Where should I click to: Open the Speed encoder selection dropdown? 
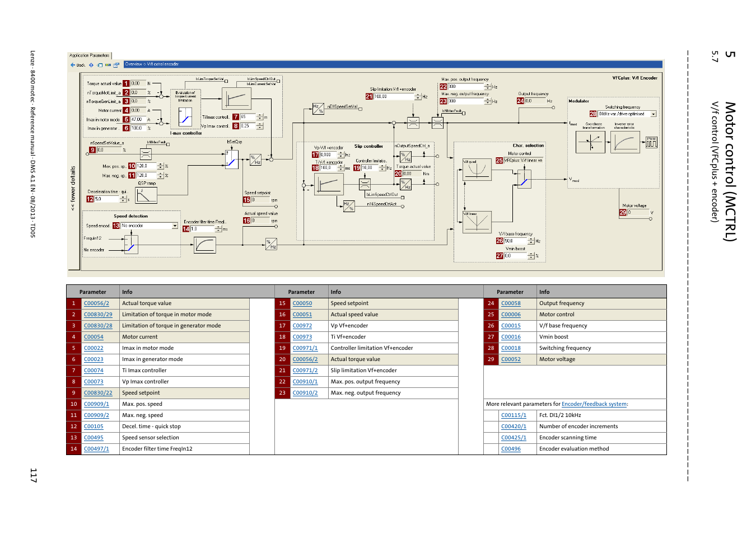pos(175,226)
